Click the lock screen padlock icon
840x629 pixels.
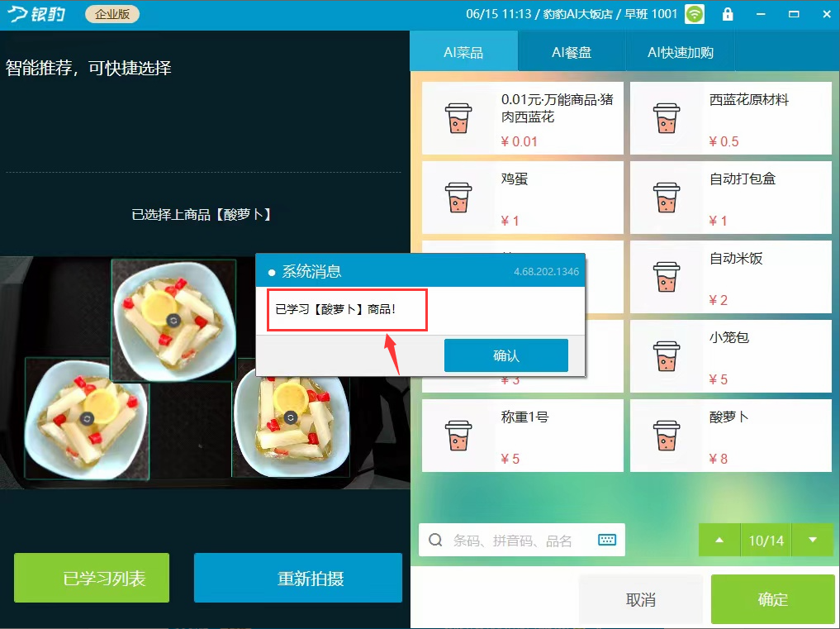(x=728, y=14)
